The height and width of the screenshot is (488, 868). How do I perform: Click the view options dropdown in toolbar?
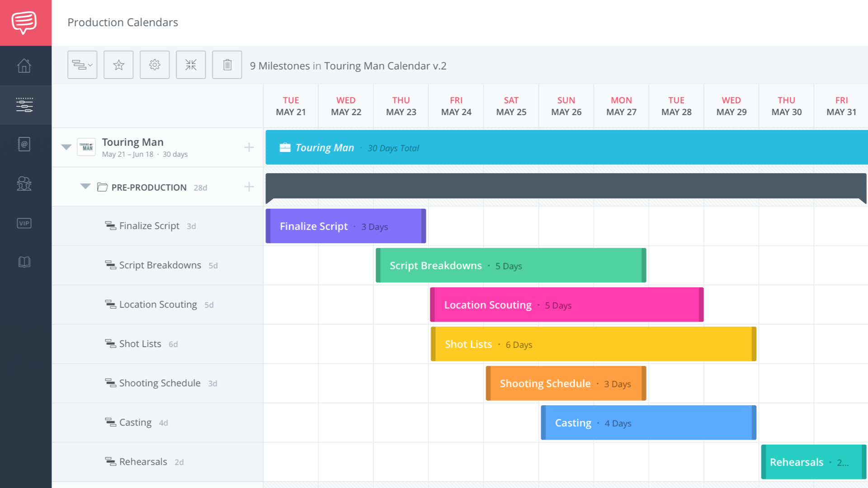coord(82,64)
